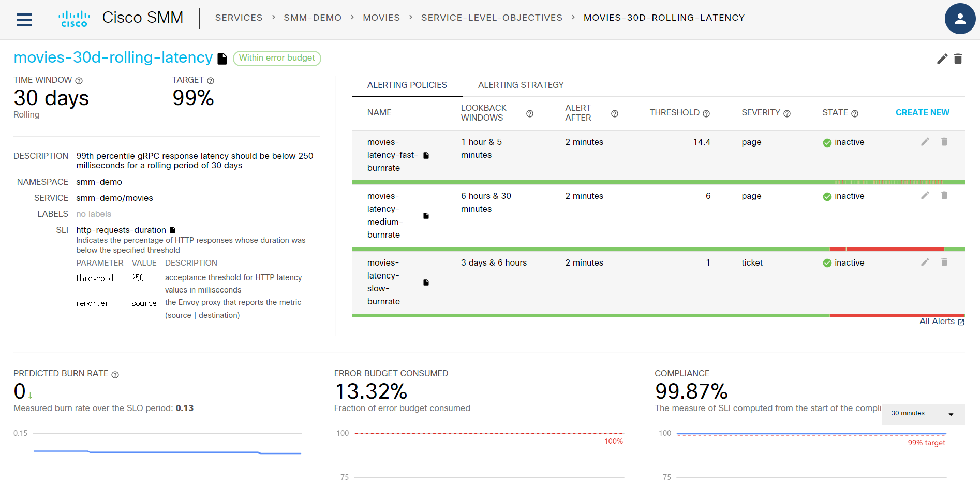
Task: Click the inactive state checkmark for slow-burnrate
Action: (x=827, y=263)
